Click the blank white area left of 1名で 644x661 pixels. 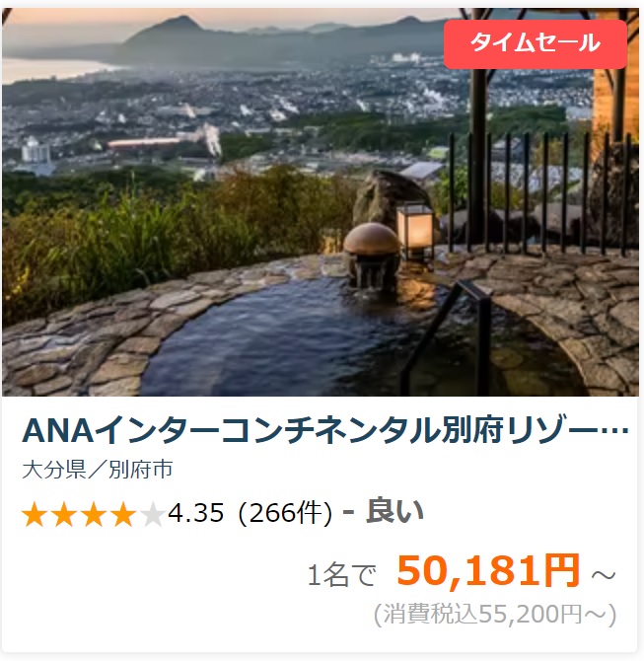pyautogui.click(x=160, y=575)
